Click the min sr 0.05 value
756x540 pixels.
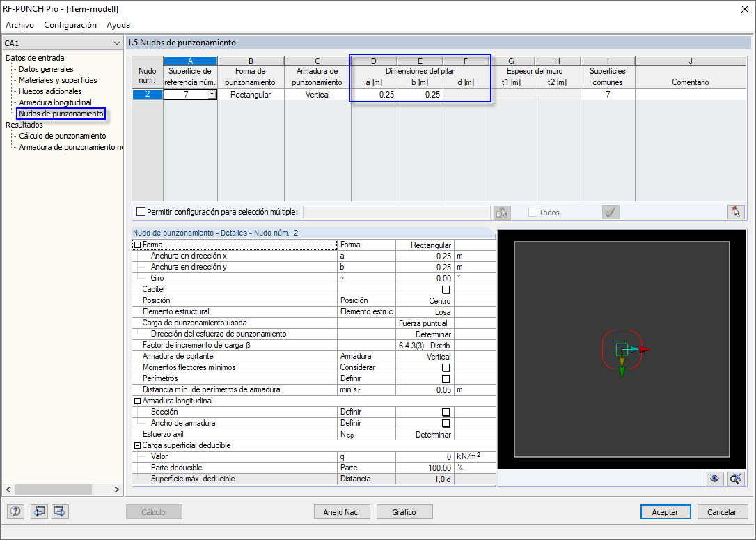coord(425,390)
